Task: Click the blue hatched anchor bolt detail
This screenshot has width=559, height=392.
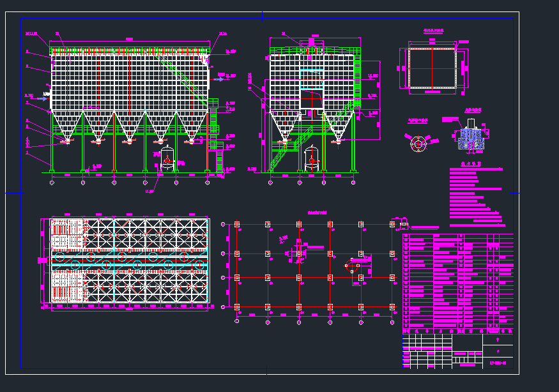Action: click(x=471, y=137)
